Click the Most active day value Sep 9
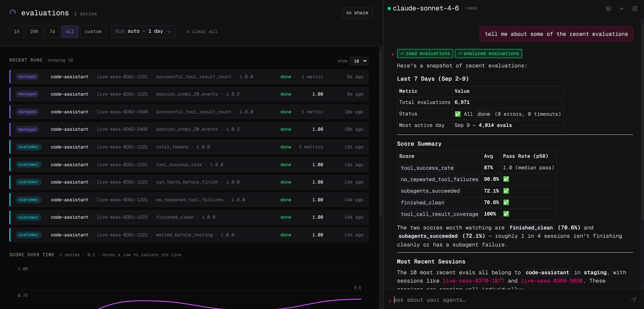 coord(483,125)
